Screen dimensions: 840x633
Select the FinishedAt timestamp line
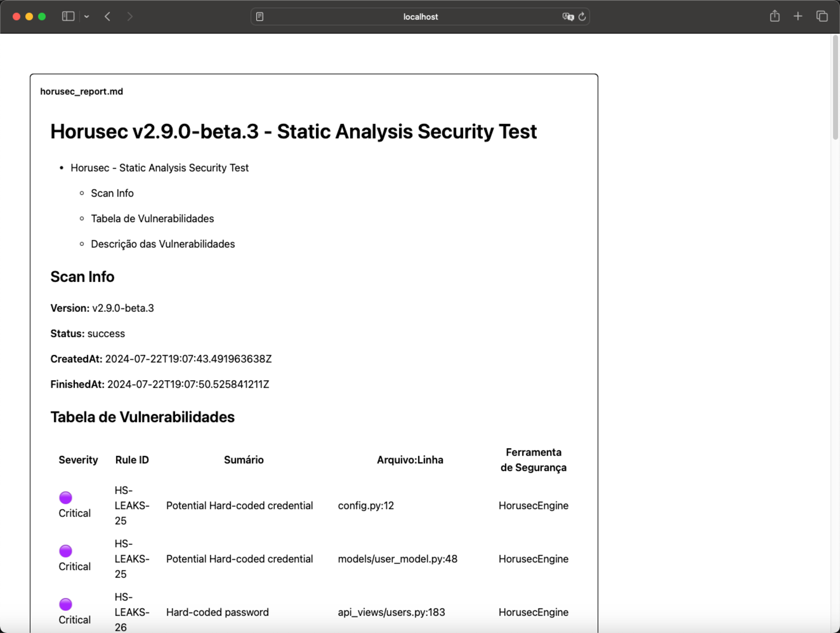[x=160, y=384]
